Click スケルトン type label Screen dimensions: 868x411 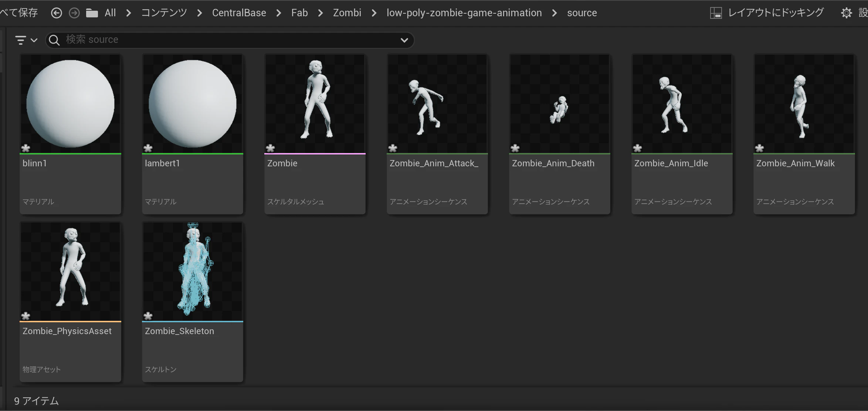pos(160,370)
